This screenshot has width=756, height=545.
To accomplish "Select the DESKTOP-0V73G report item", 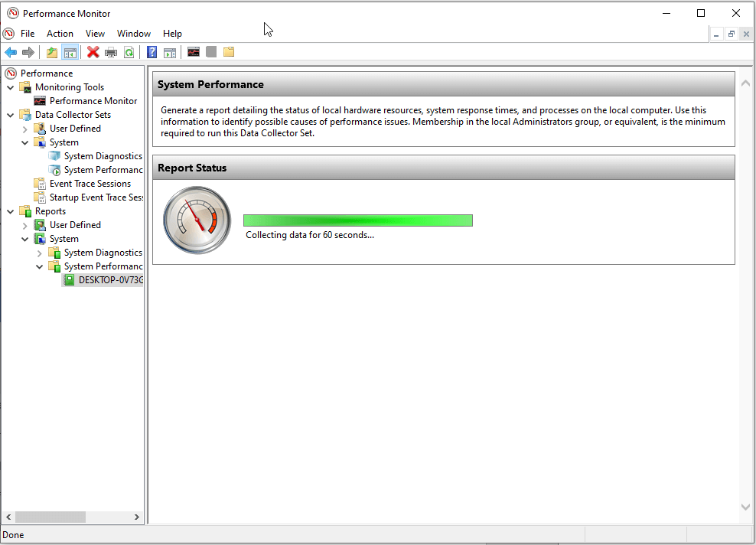I will (x=103, y=279).
